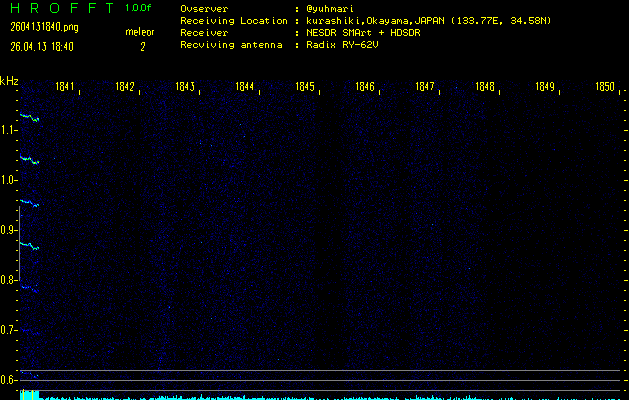Viewport: 629px width, 400px height.
Task: Click the meteor echo trace near 1.05 kHz
Action: pos(29,160)
